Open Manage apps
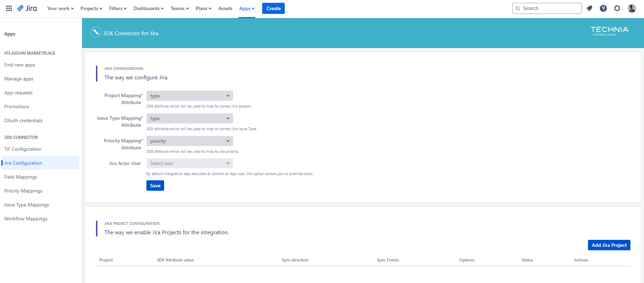Screen dimensions: 644x283 click(x=19, y=79)
